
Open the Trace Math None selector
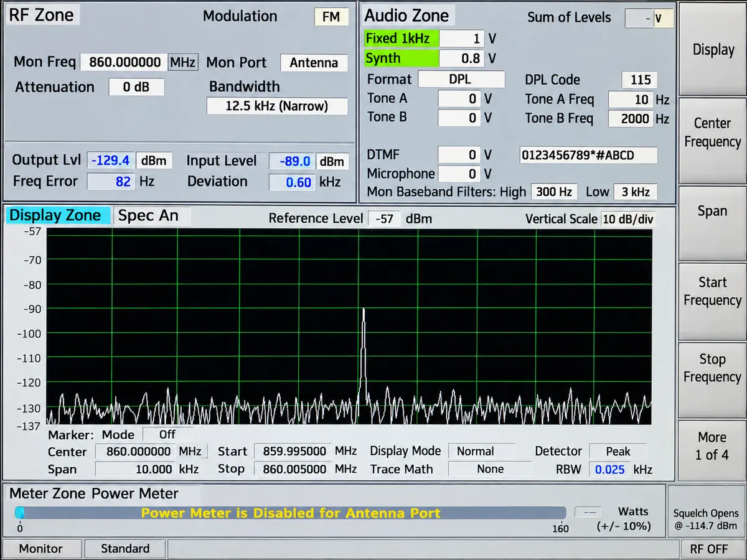coord(490,469)
